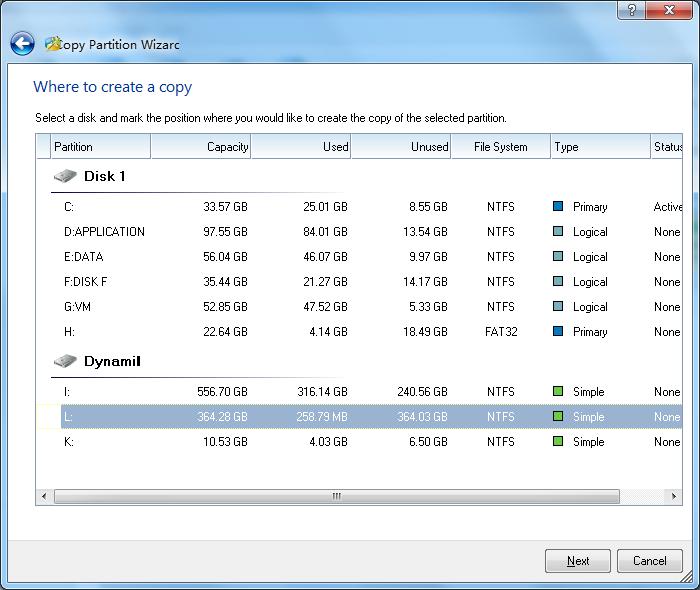Click the 9.97 GB unused value
This screenshot has width=700, height=590.
[x=428, y=257]
